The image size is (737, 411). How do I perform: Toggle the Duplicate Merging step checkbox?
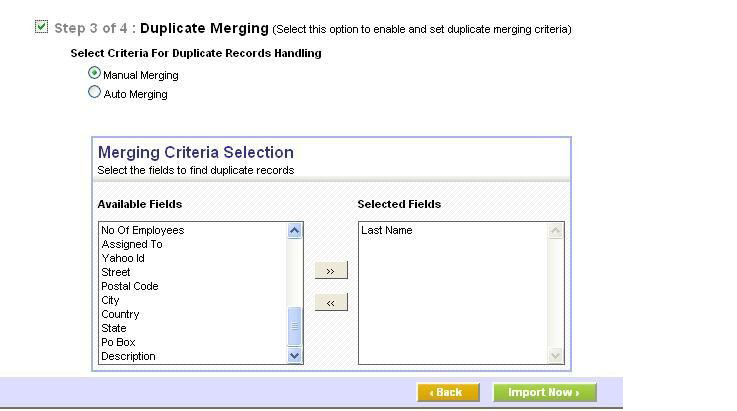click(41, 27)
